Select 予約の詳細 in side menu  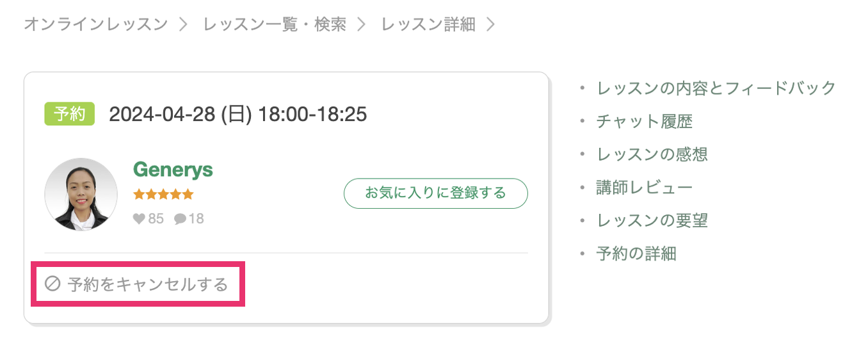point(636,254)
